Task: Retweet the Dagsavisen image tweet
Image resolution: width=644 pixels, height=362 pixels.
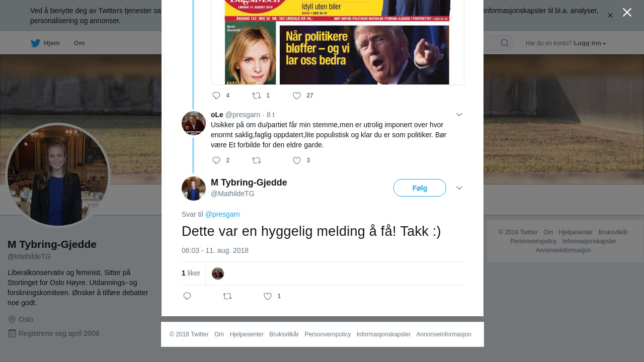Action: point(257,96)
